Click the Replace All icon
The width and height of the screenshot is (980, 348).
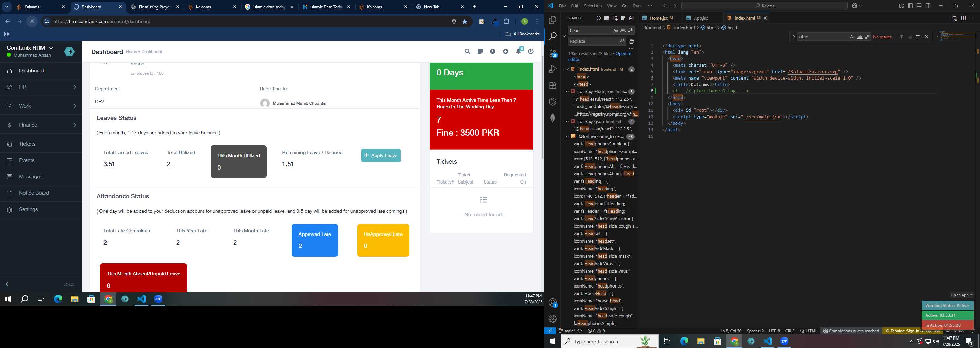tap(632, 41)
